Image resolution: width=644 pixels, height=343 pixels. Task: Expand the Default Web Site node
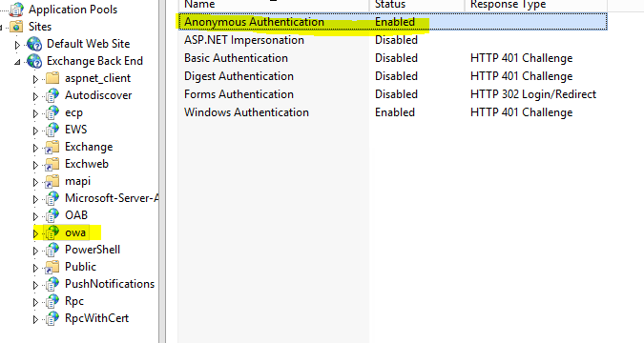[x=17, y=45]
